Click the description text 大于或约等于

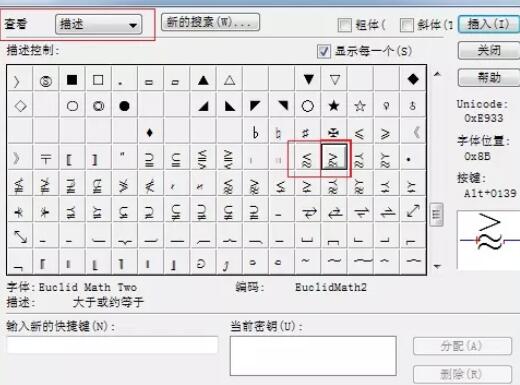[x=108, y=302]
